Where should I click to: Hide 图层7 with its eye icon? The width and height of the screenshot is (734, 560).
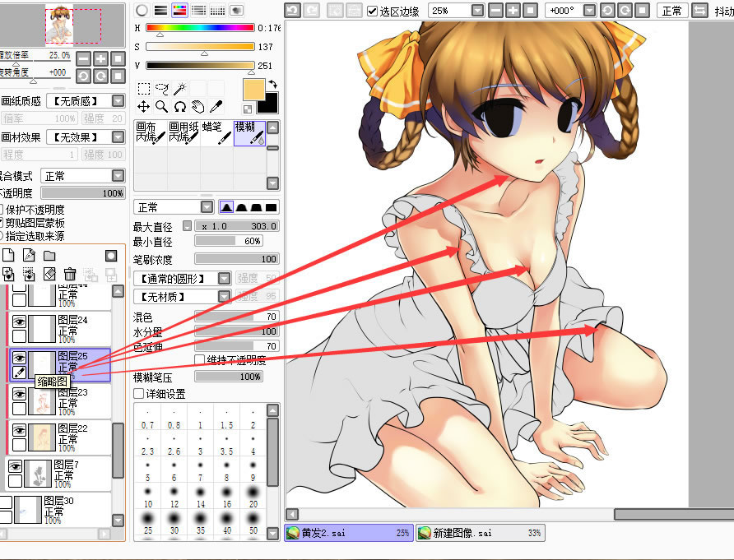tap(15, 466)
